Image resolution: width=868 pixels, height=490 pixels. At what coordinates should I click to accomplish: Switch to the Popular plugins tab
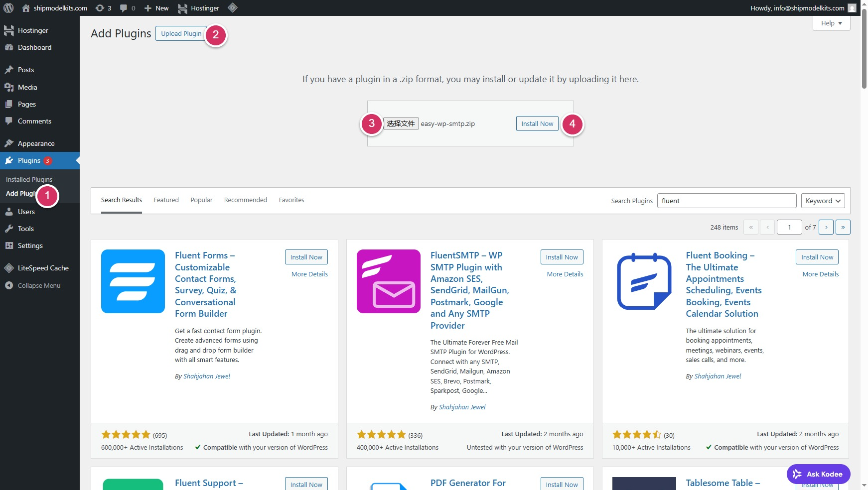point(201,200)
